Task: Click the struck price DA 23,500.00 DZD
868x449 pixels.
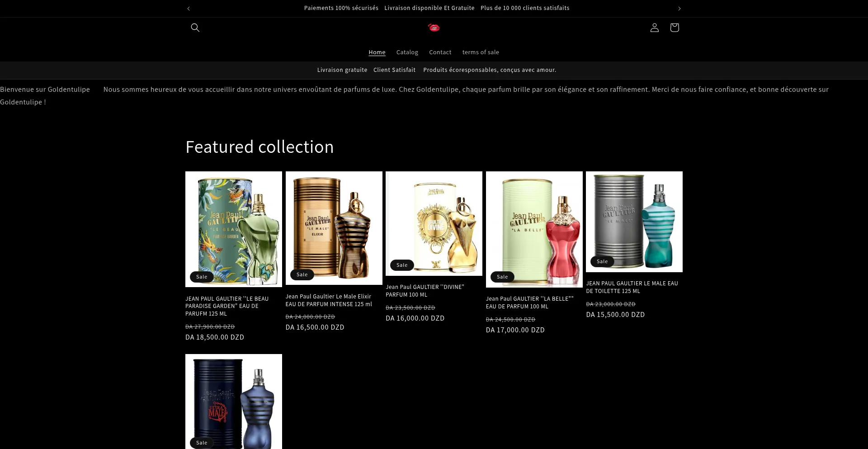Action: (410, 308)
